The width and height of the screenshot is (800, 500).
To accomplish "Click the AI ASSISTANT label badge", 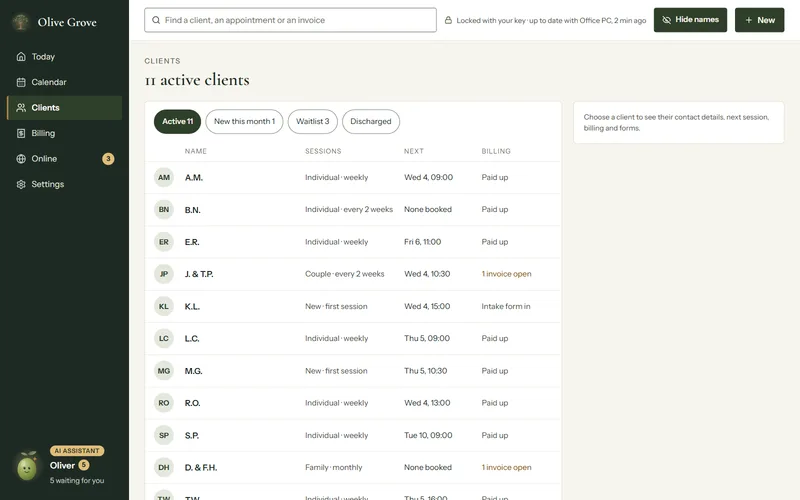I will pyautogui.click(x=77, y=451).
